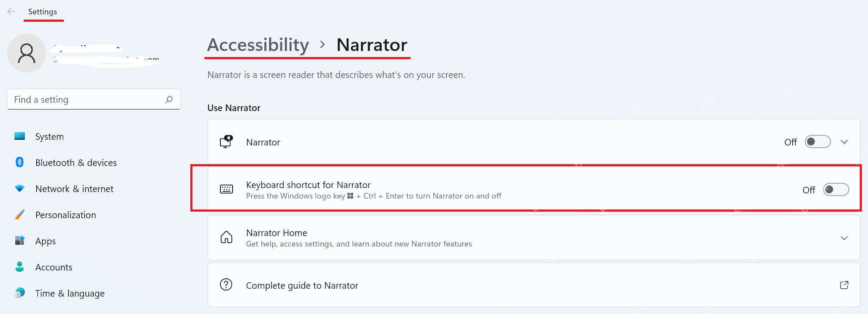
Task: Click the back arrow beside Settings
Action: [x=11, y=11]
